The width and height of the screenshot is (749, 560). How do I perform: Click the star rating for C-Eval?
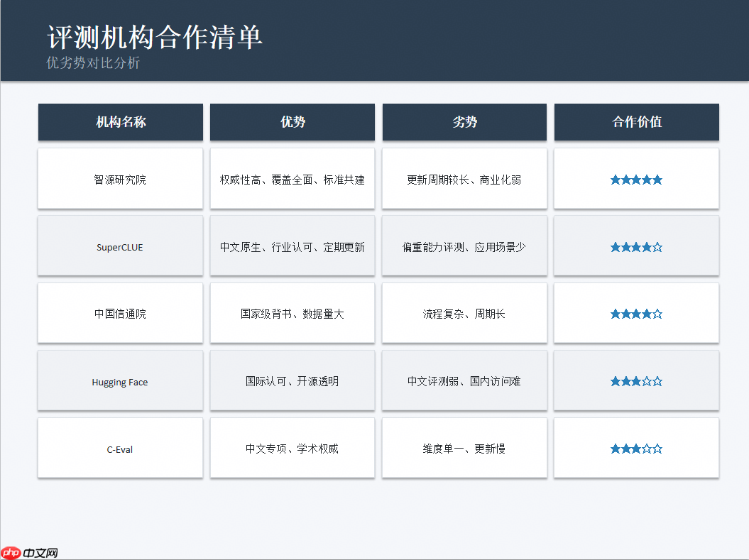pyautogui.click(x=636, y=449)
